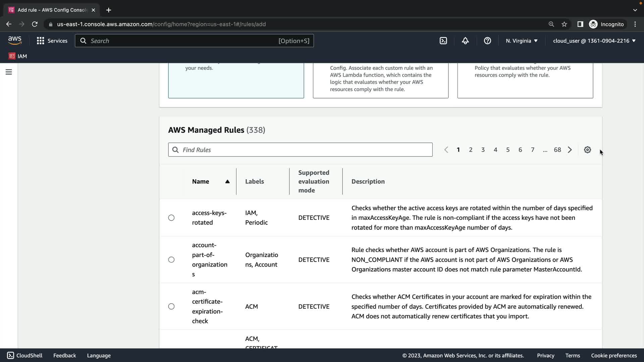Open the notifications bell
Image resolution: width=644 pixels, height=362 pixels.
(465, 41)
